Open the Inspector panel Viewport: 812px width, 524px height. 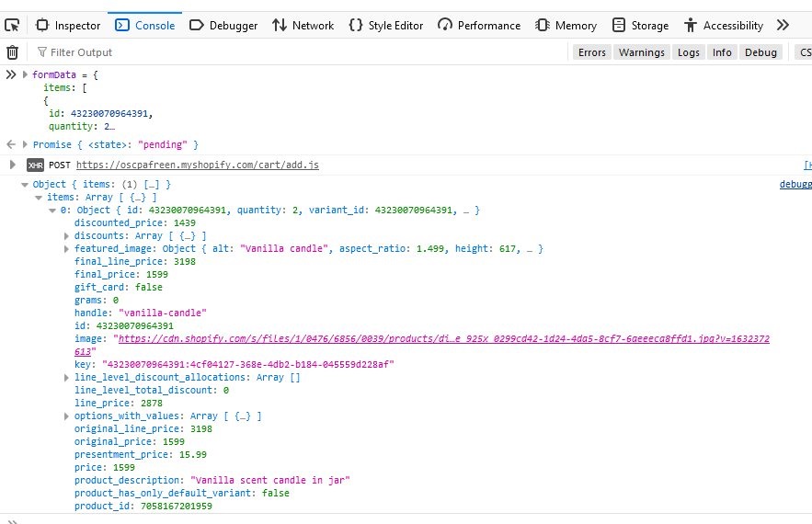[68, 26]
